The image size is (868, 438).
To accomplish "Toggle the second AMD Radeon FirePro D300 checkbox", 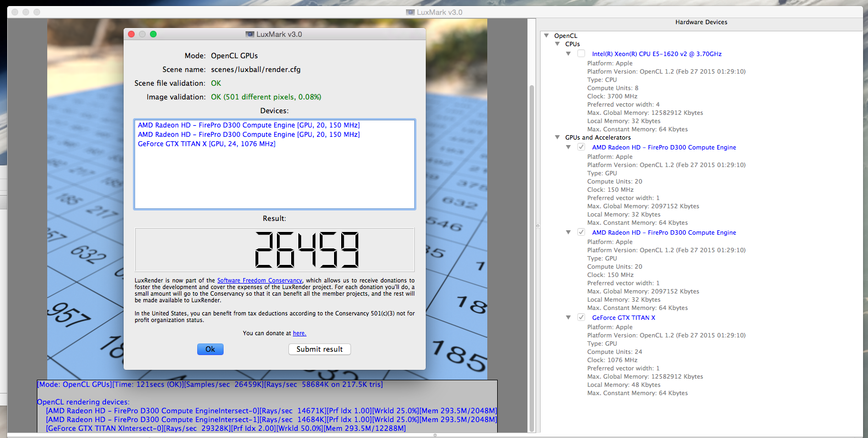I will tap(581, 232).
